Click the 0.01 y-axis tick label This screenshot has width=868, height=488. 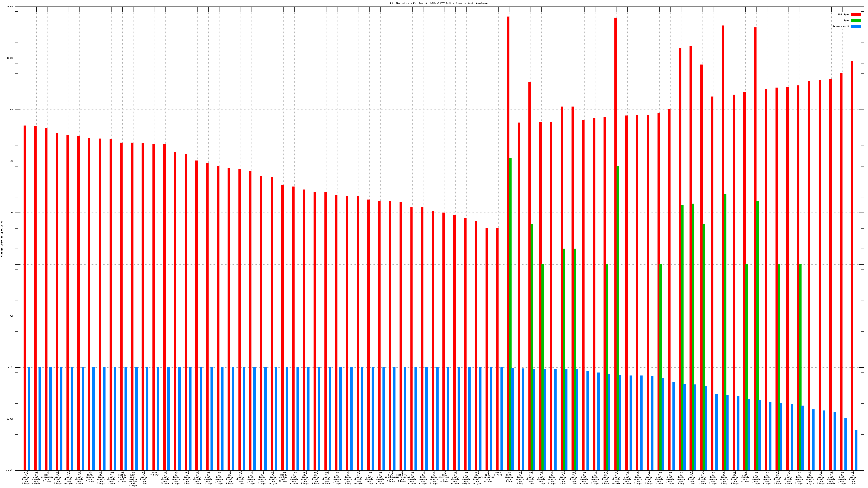coord(11,367)
